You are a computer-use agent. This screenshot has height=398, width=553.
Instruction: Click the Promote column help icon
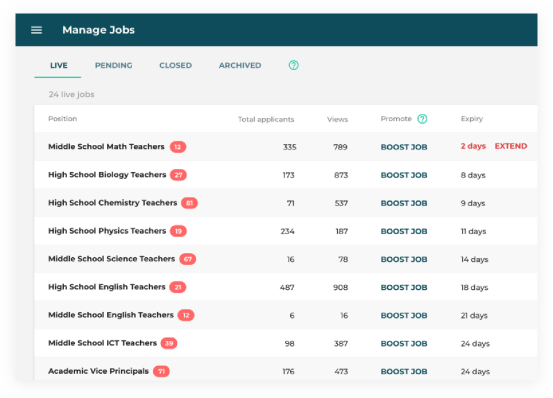[422, 119]
